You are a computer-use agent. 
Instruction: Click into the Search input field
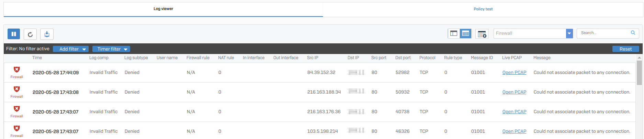click(x=603, y=33)
